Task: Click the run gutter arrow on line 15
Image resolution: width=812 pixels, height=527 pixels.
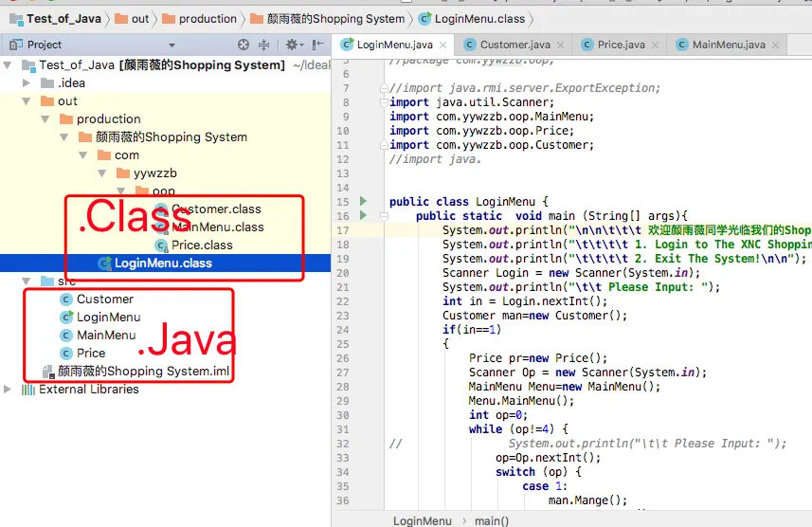Action: click(363, 201)
